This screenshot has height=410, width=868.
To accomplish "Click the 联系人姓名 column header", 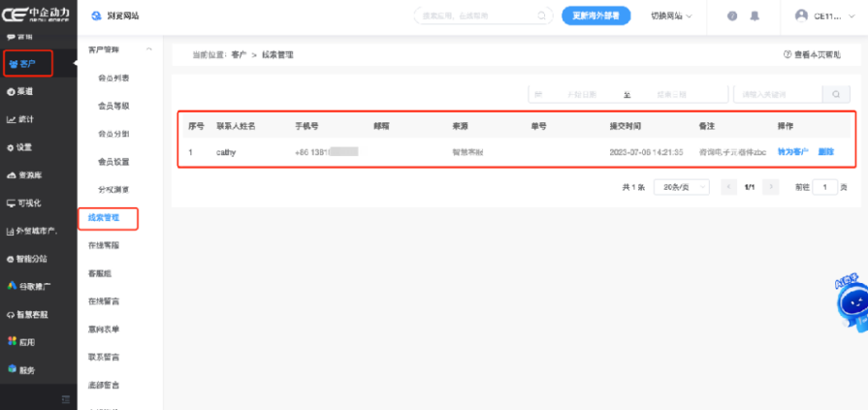I will pos(236,126).
